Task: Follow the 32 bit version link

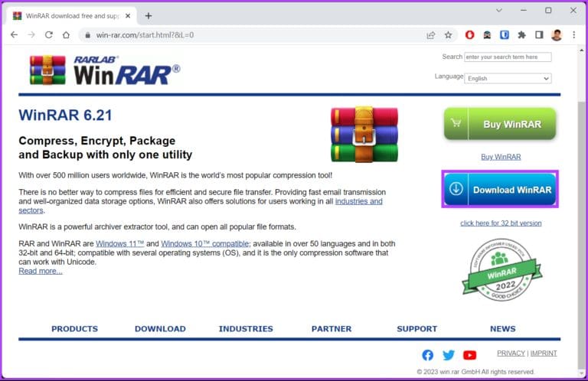Action: 501,223
